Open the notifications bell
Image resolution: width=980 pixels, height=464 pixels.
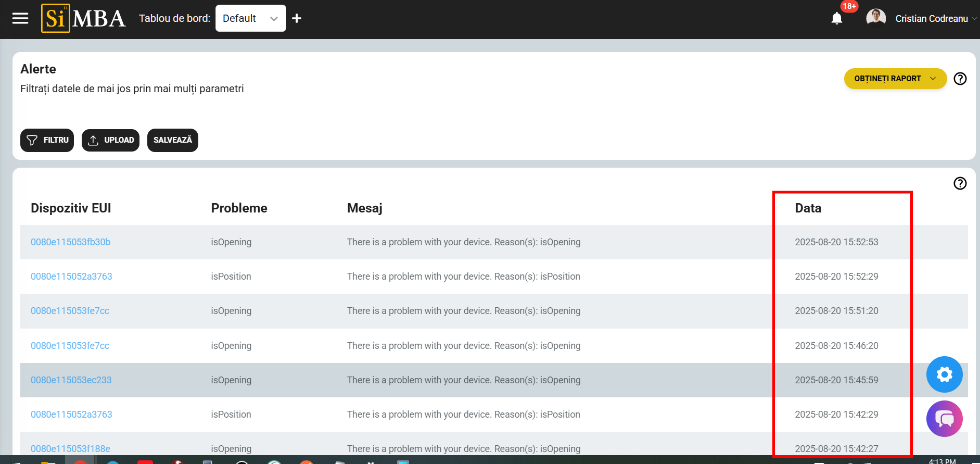(x=836, y=19)
